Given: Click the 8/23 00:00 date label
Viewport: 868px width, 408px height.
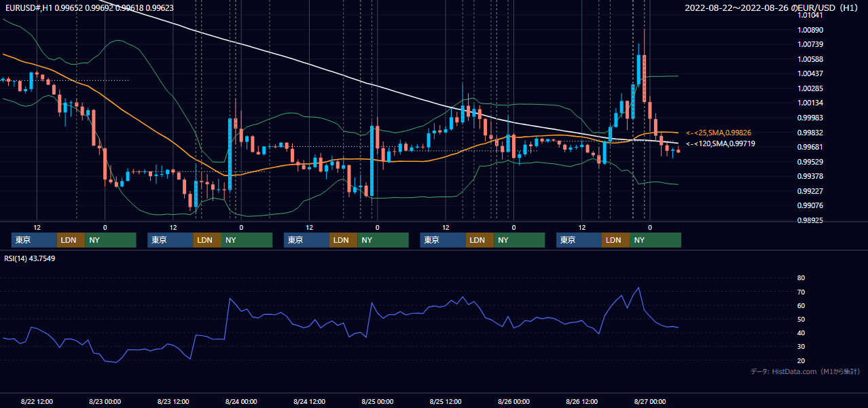Looking at the screenshot, I should coord(105,401).
